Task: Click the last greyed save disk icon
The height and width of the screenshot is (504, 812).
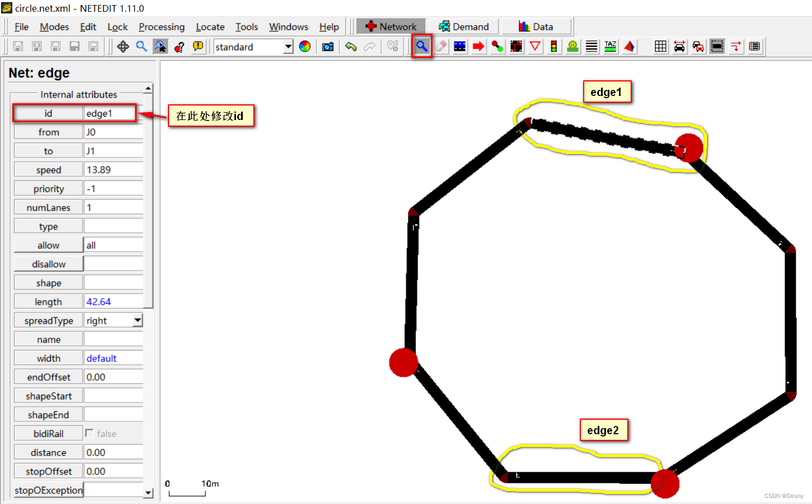Action: coord(94,46)
